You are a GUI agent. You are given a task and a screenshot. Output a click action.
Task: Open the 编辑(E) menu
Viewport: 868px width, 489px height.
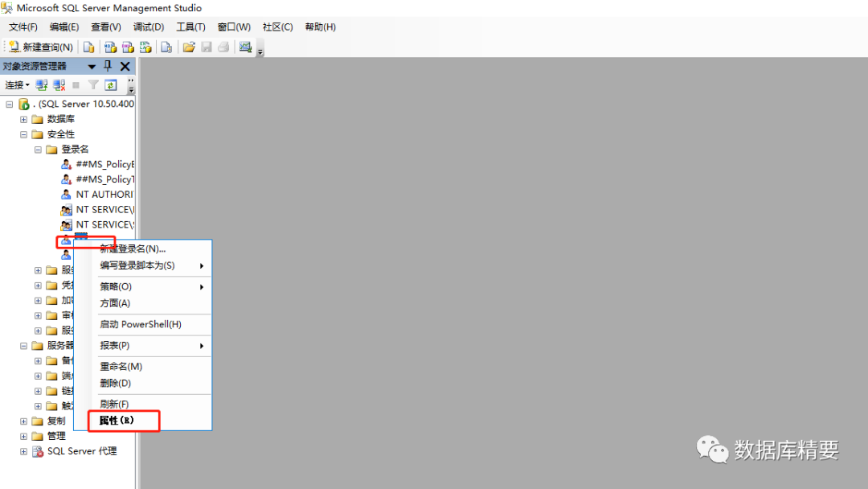click(x=63, y=27)
